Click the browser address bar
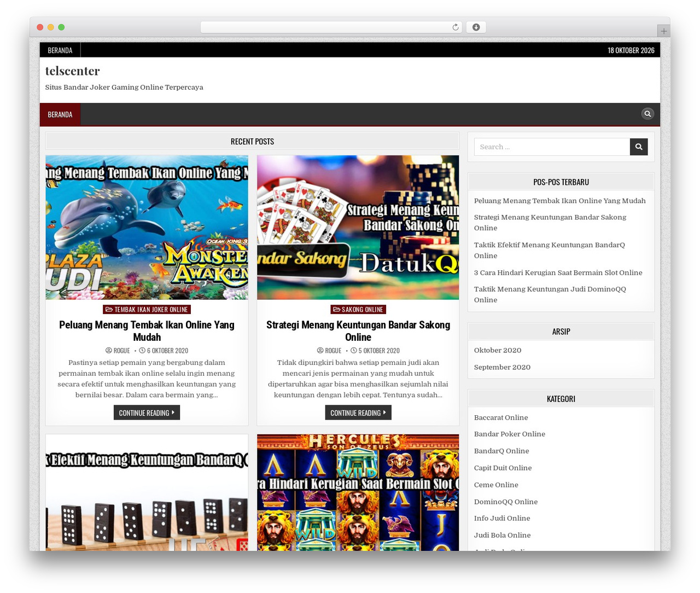The image size is (700, 593). [331, 27]
